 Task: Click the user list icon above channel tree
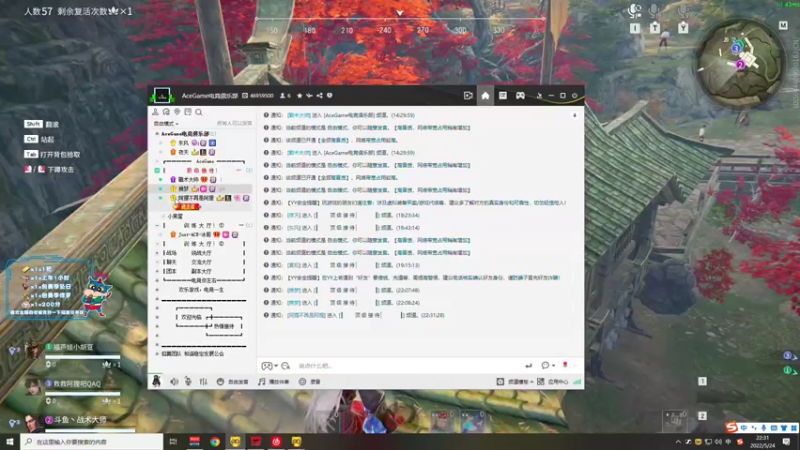156,112
